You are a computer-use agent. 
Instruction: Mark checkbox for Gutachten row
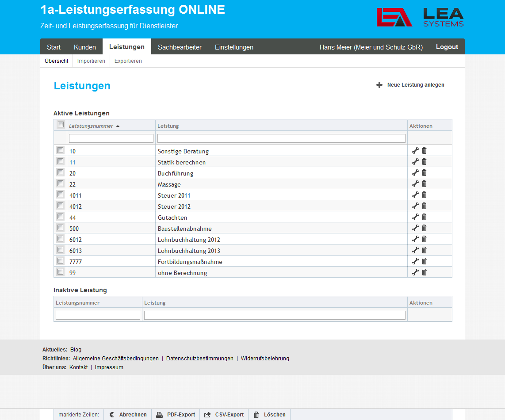tap(60, 217)
